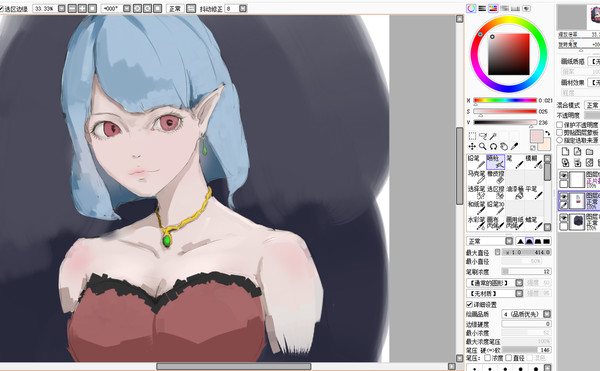Image resolution: width=600 pixels, height=371 pixels.
Task: Create a new linework layer
Action: click(577, 151)
